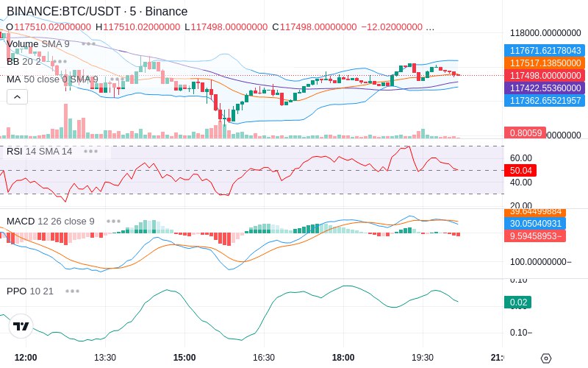The height and width of the screenshot is (368, 588).
Task: Click the −12.02000000 price change value
Action: [392, 27]
